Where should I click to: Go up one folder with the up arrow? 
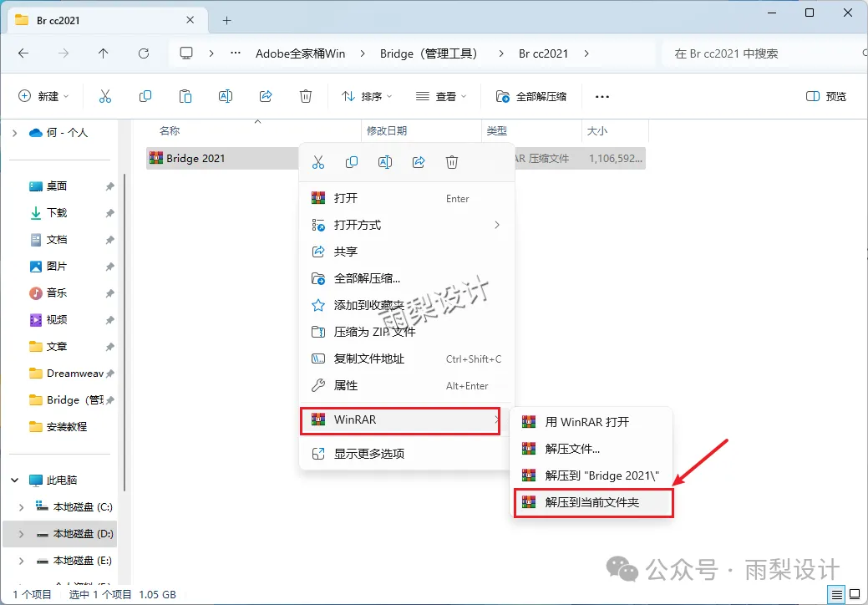pyautogui.click(x=103, y=53)
